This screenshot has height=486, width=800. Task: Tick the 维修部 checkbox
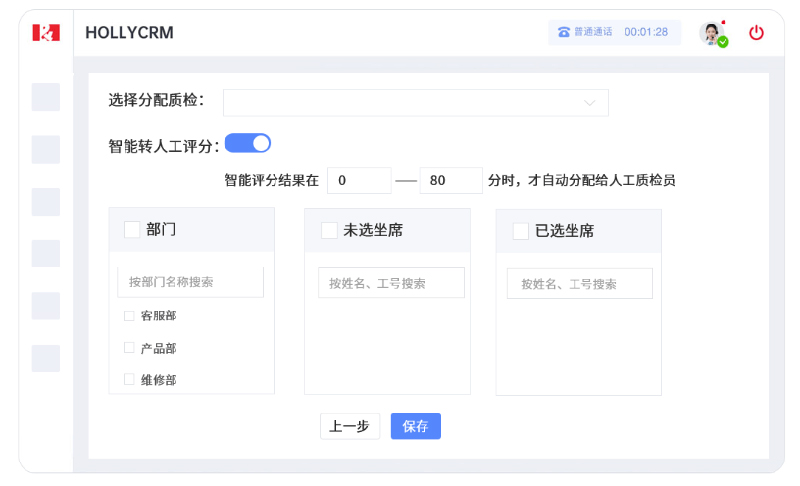click(129, 379)
